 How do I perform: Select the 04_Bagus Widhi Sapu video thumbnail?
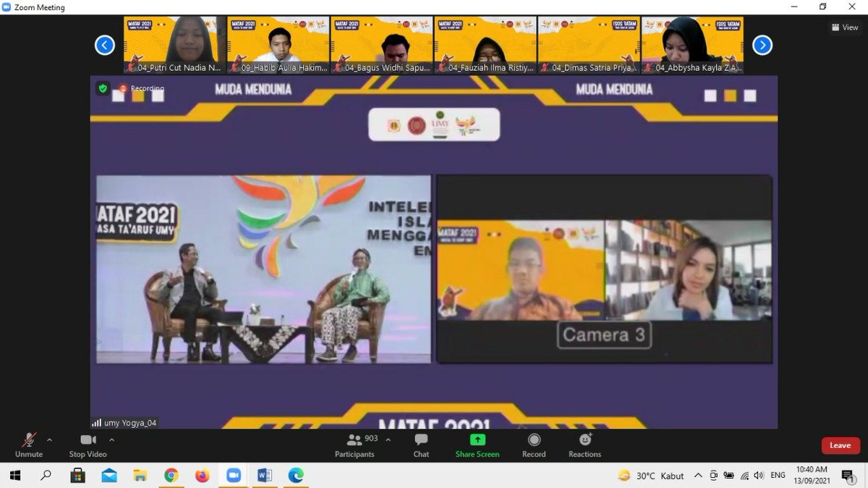pos(381,45)
